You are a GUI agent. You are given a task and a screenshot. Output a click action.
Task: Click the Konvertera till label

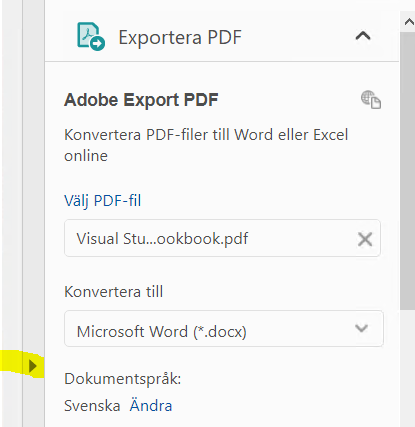113,292
